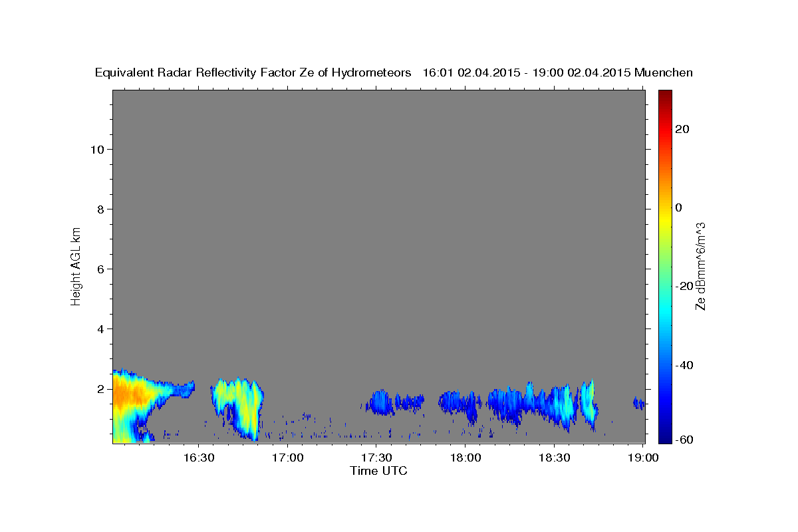This screenshot has height=532, width=798.
Task: Click the 'Ze dBmm^6/m^3' colorbar title
Action: point(700,266)
